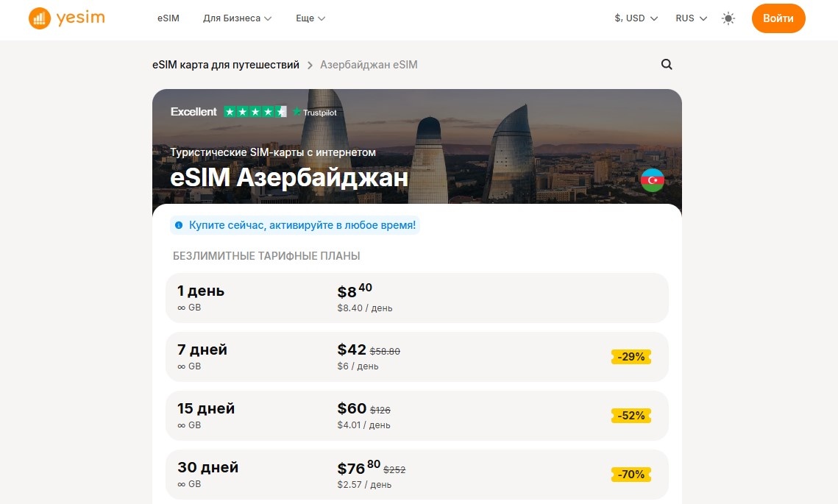
Task: Click the БЕЗЛИМИТНЫЕ ТАРИФНЫЕ ПЛАНЫ heading
Action: (266, 256)
